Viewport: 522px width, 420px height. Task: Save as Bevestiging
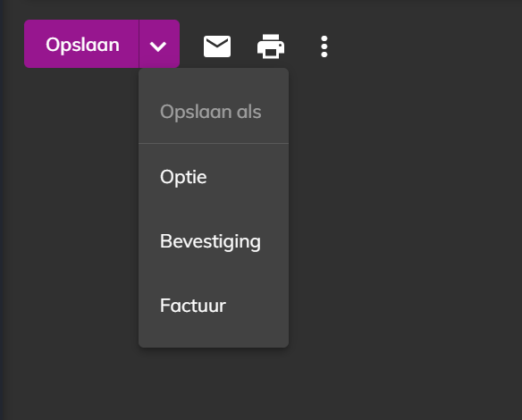click(214, 241)
